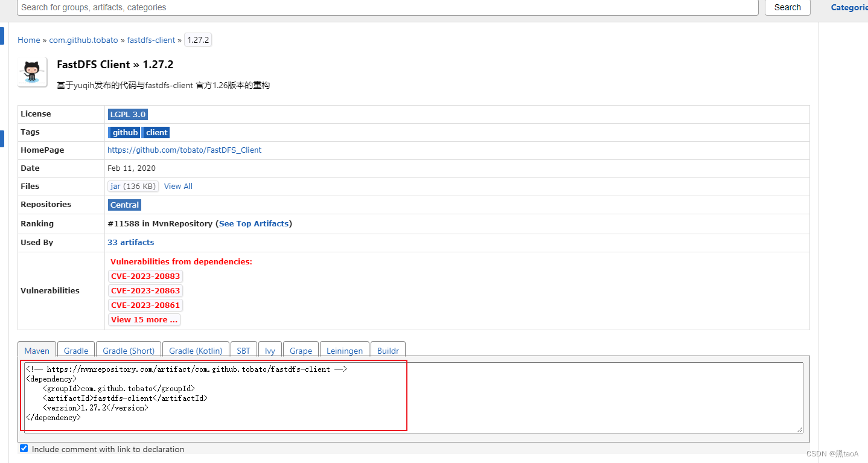Open See Top Artifacts link
The image size is (868, 463).
254,223
